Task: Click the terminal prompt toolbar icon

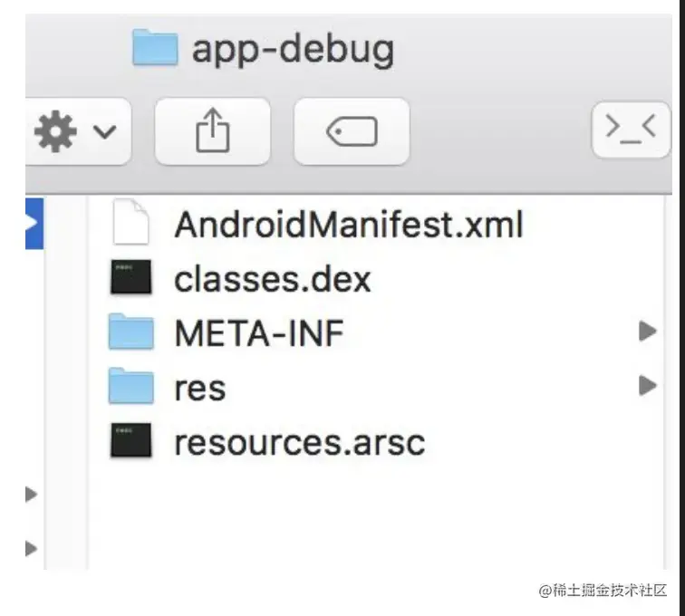Action: coord(631,130)
